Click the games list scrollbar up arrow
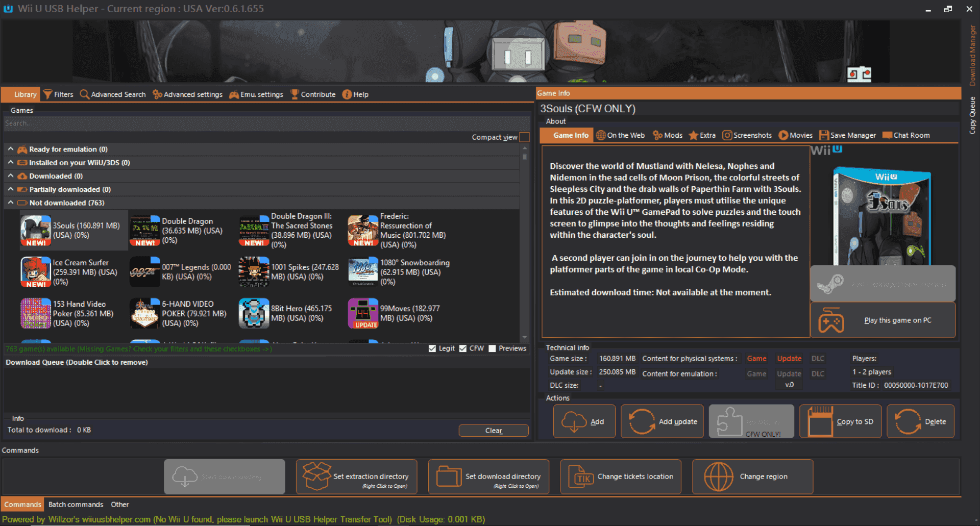The width and height of the screenshot is (980, 526). coord(524,148)
